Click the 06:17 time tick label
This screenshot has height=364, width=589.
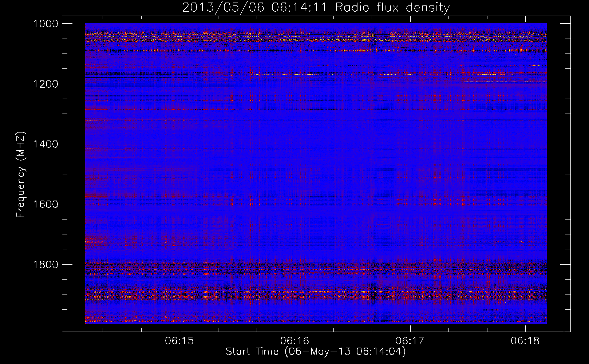click(410, 341)
